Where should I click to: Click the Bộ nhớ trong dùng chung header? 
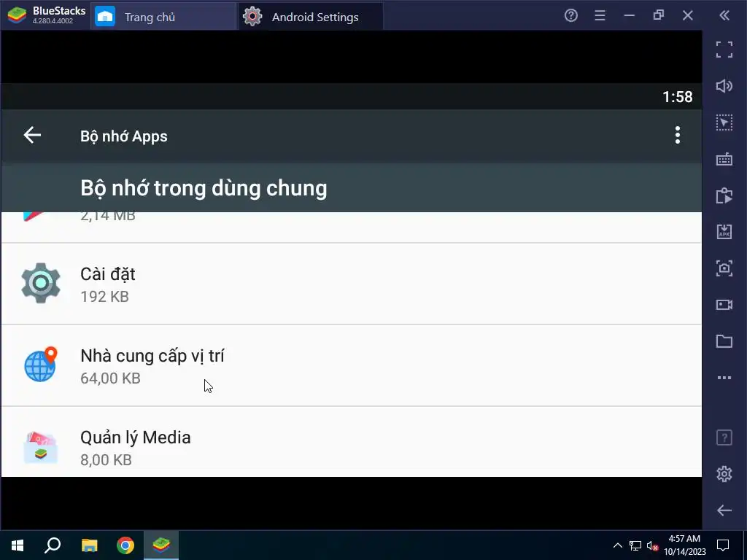tap(204, 188)
